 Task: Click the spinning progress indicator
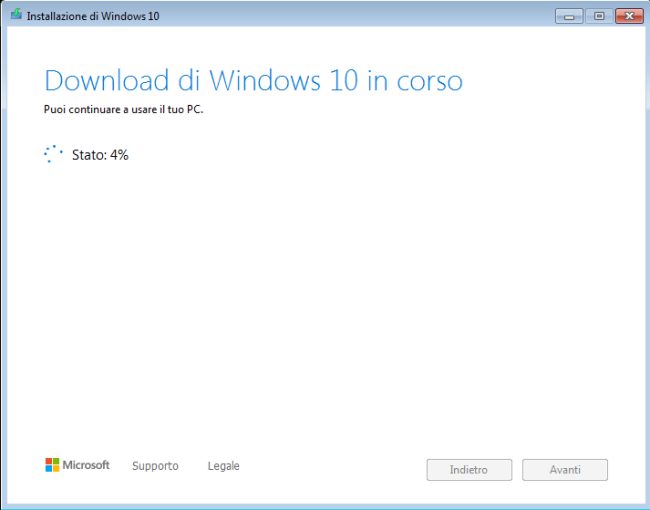[53, 154]
